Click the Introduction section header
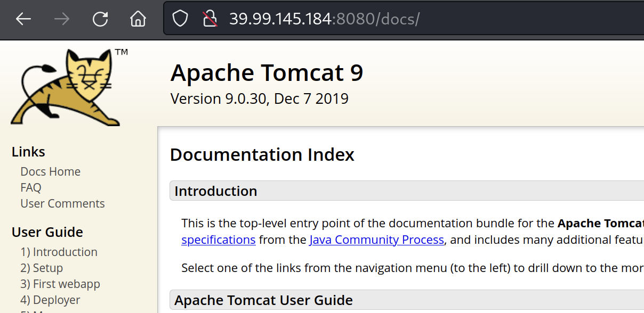The height and width of the screenshot is (313, 644). [215, 191]
